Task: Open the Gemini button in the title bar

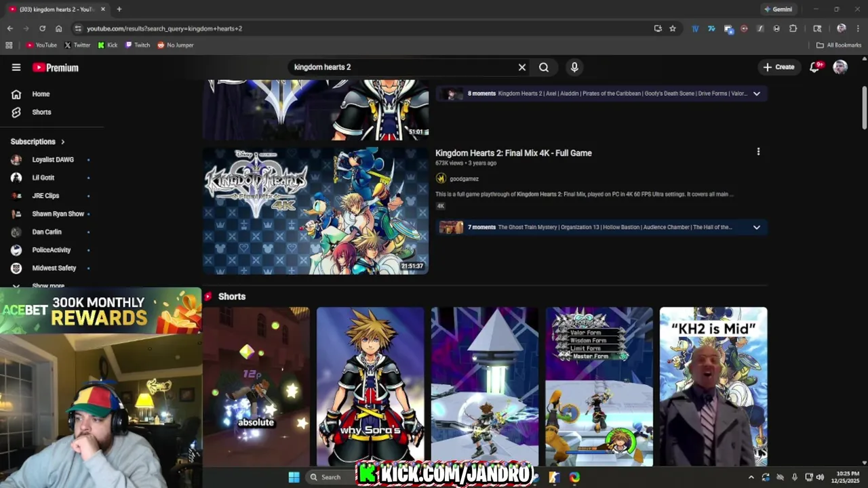Action: [778, 9]
